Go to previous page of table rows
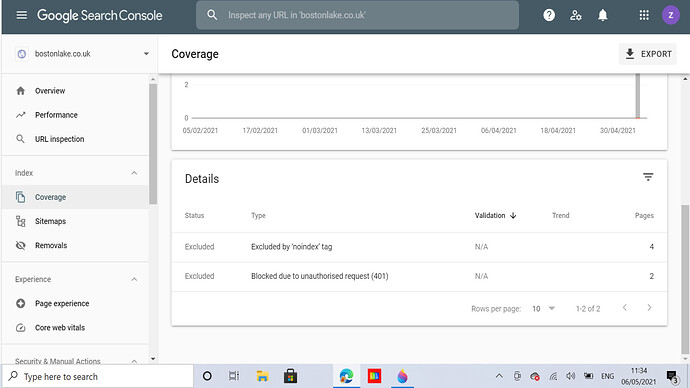The image size is (690, 388). point(625,307)
